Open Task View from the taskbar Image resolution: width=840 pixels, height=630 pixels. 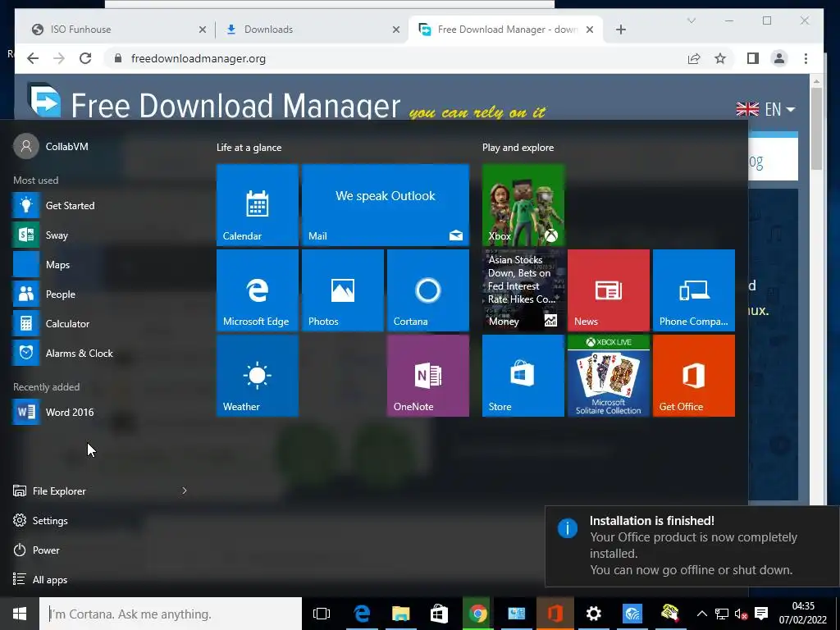[x=322, y=614]
